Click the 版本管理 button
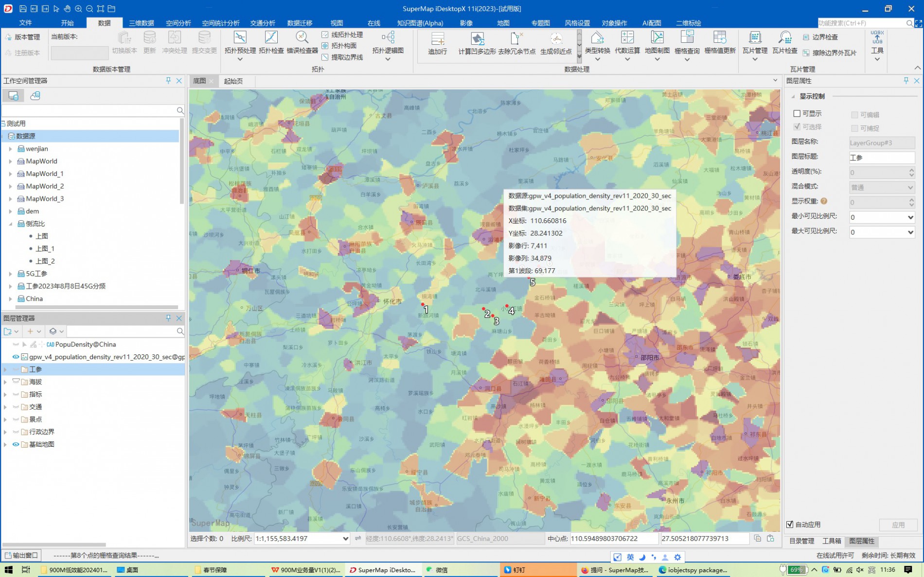Viewport: 924px width, 577px height. pos(22,37)
